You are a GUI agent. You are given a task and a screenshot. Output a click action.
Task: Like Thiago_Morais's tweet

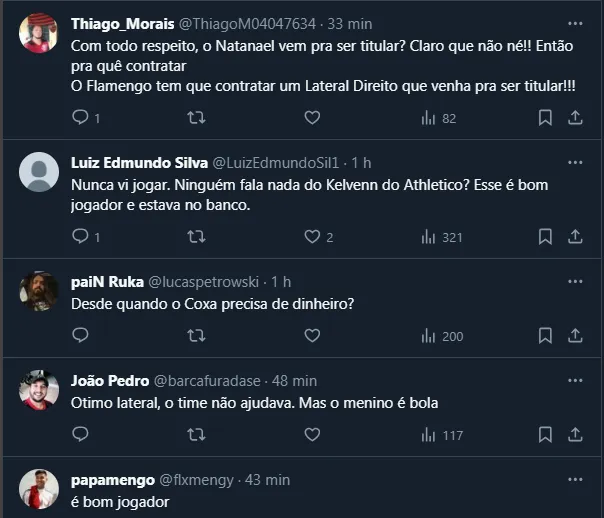312,117
